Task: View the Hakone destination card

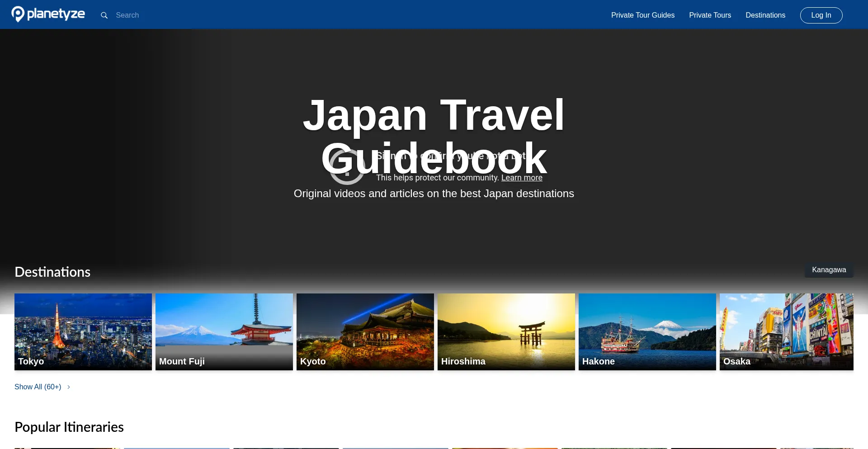Action: [x=647, y=331]
